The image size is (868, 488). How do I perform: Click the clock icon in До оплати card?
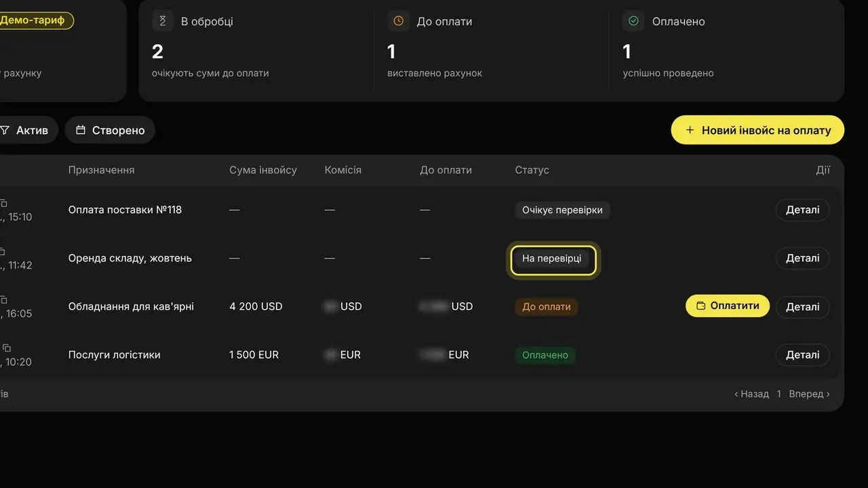tap(398, 21)
